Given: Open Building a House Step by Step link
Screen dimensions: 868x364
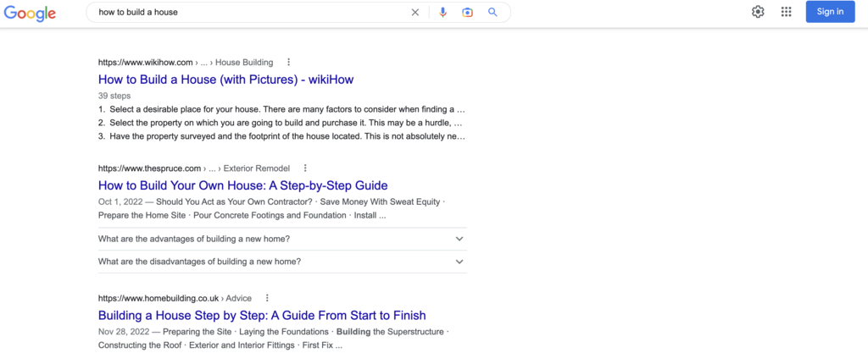Looking at the screenshot, I should tap(262, 316).
